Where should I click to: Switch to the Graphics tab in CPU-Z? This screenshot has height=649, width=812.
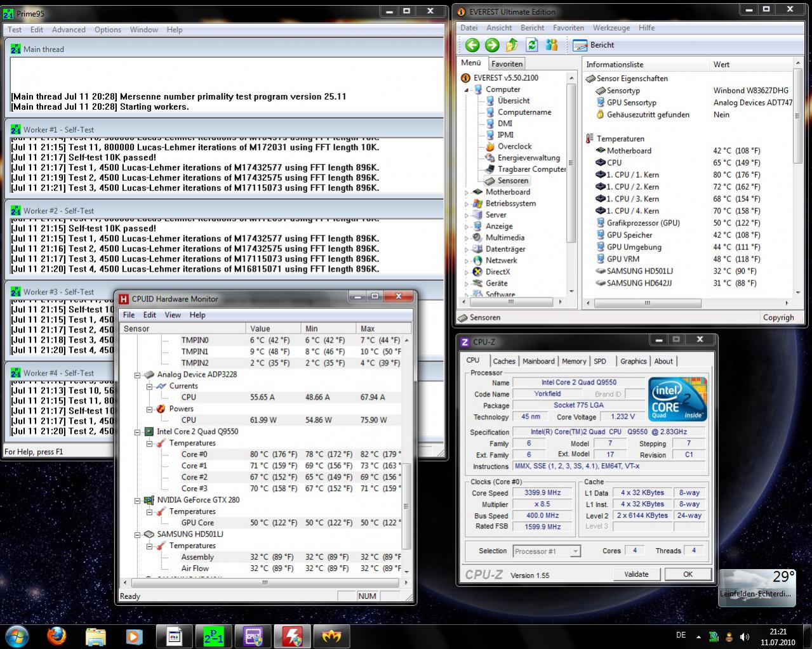(634, 361)
